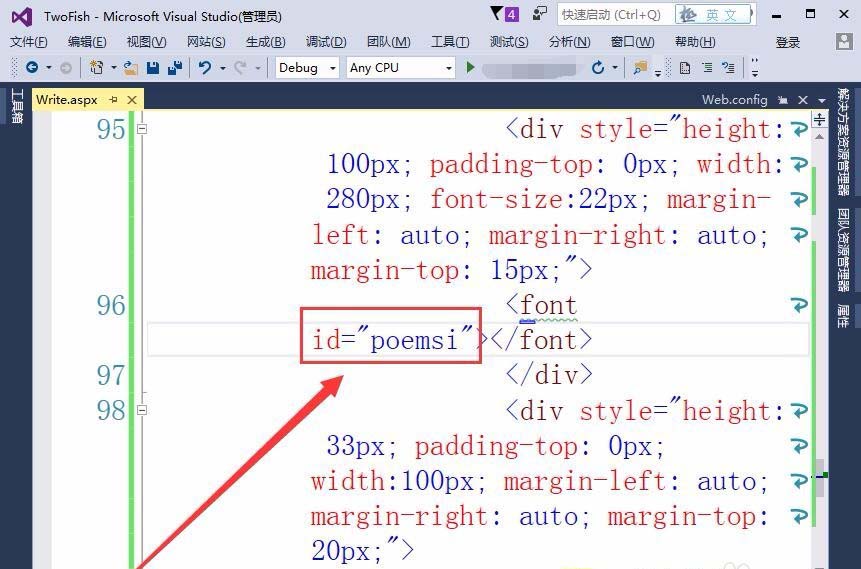
Task: Open the 编辑(E) menu
Action: pyautogui.click(x=87, y=42)
